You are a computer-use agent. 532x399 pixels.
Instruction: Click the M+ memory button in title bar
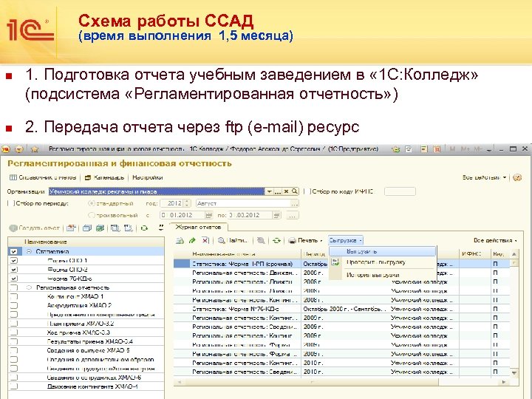click(465, 149)
